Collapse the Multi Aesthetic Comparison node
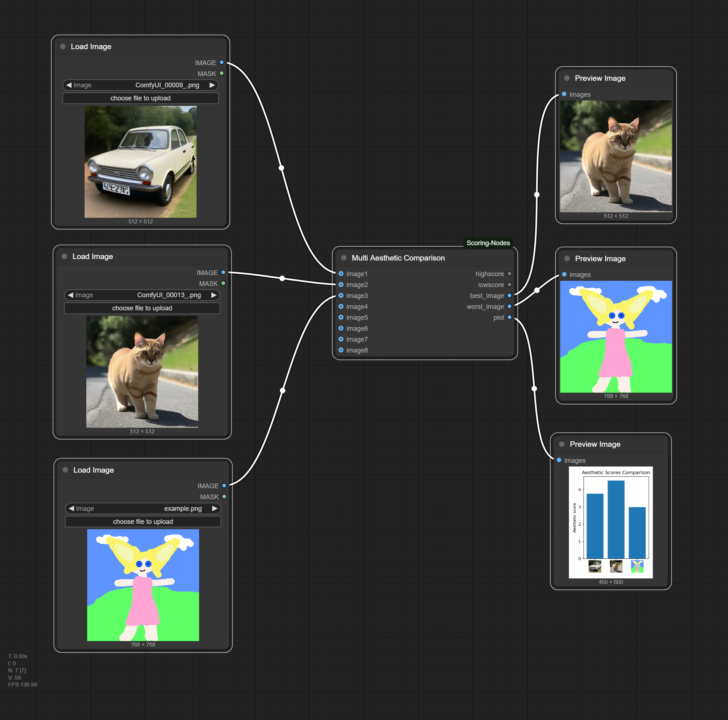This screenshot has width=728, height=720. 344,258
